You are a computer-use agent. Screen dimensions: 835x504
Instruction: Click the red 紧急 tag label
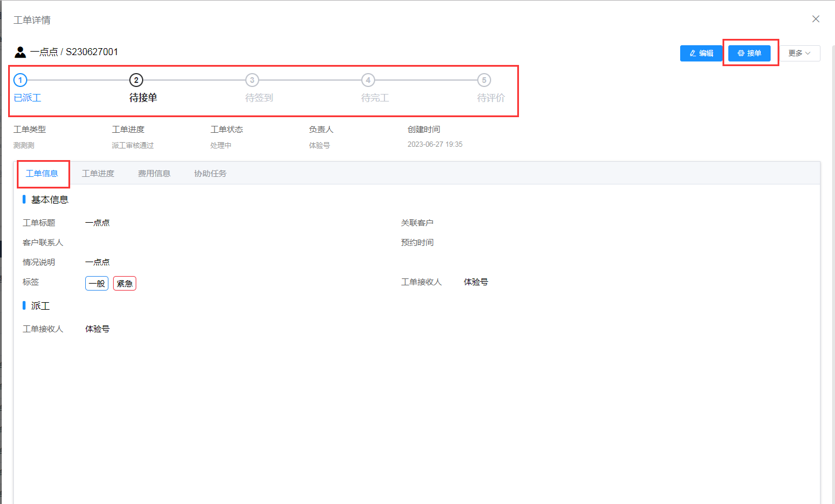coord(125,284)
